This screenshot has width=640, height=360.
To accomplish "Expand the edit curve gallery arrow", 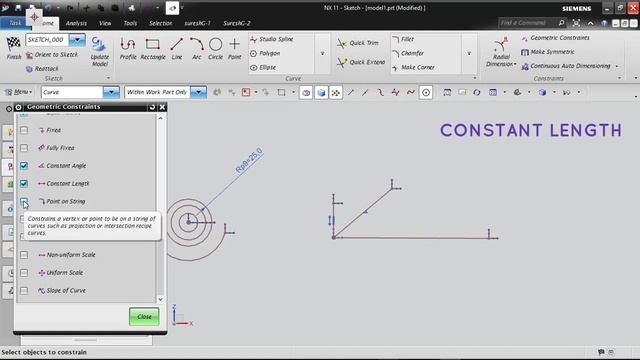I will pyautogui.click(x=469, y=53).
